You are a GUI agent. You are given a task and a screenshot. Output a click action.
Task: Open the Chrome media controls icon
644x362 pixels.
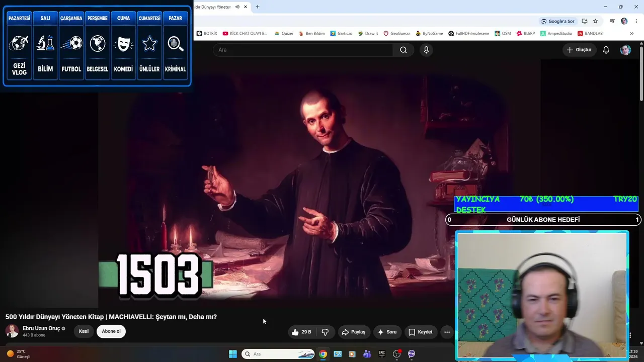[612, 21]
